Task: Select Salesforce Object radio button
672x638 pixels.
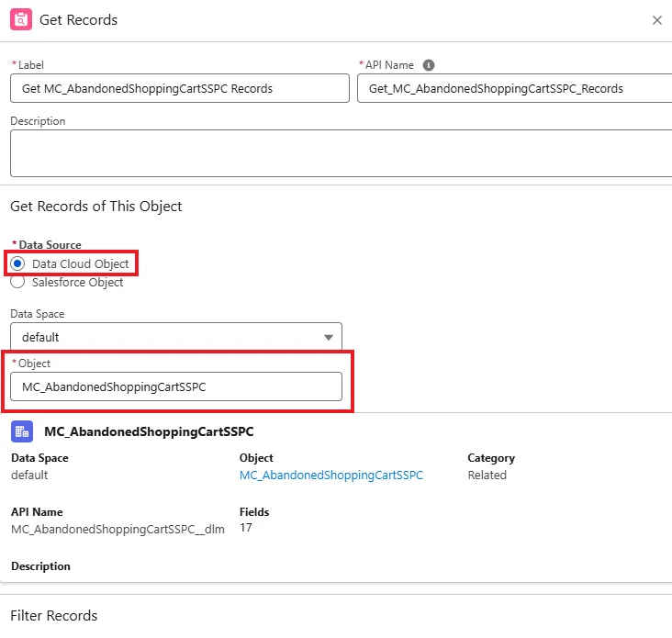Action: click(17, 282)
